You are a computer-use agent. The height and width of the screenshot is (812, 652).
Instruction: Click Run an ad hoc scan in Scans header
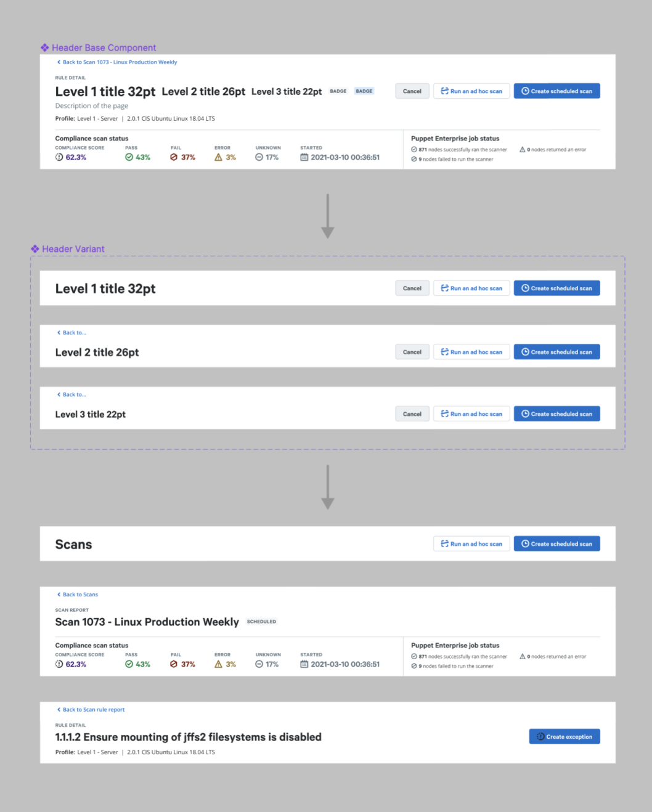tap(471, 544)
